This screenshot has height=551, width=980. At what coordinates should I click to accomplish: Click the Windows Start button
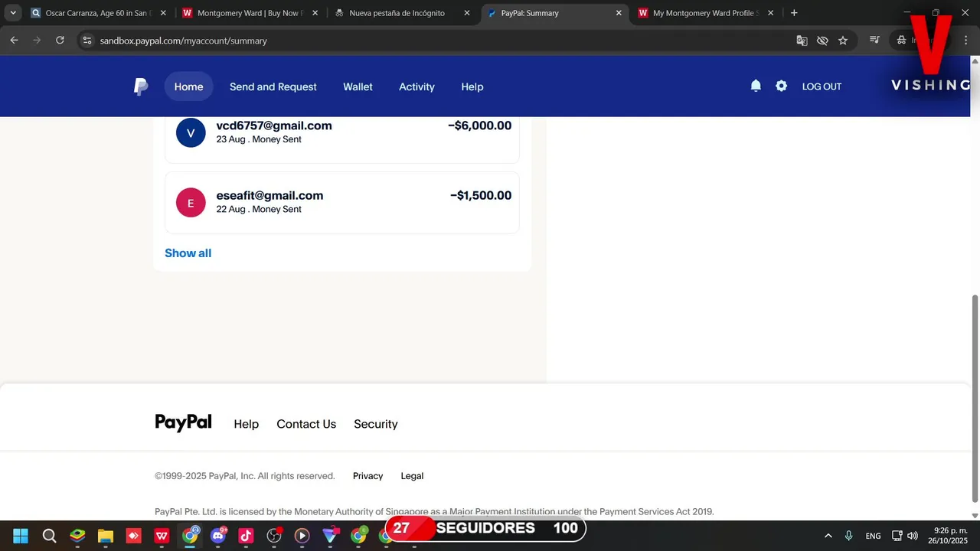21,536
